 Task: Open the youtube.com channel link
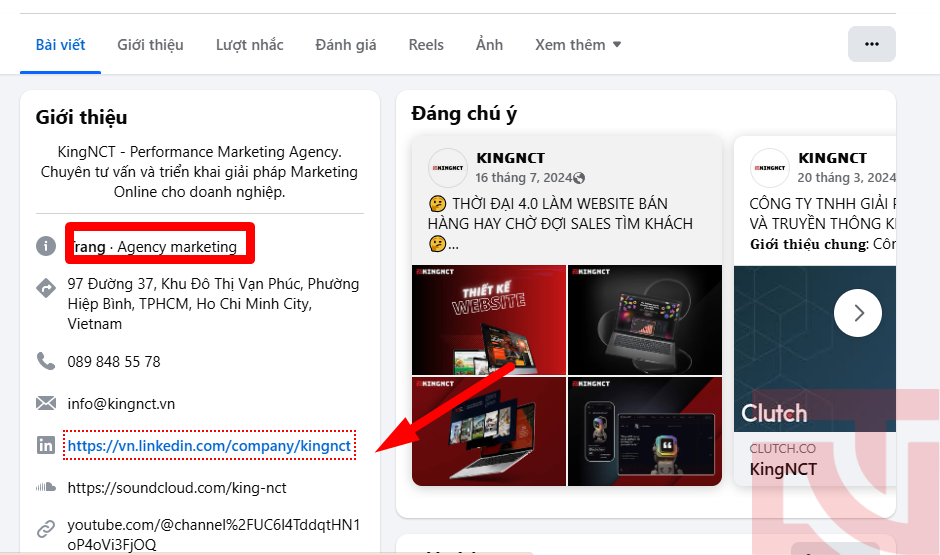(213, 535)
